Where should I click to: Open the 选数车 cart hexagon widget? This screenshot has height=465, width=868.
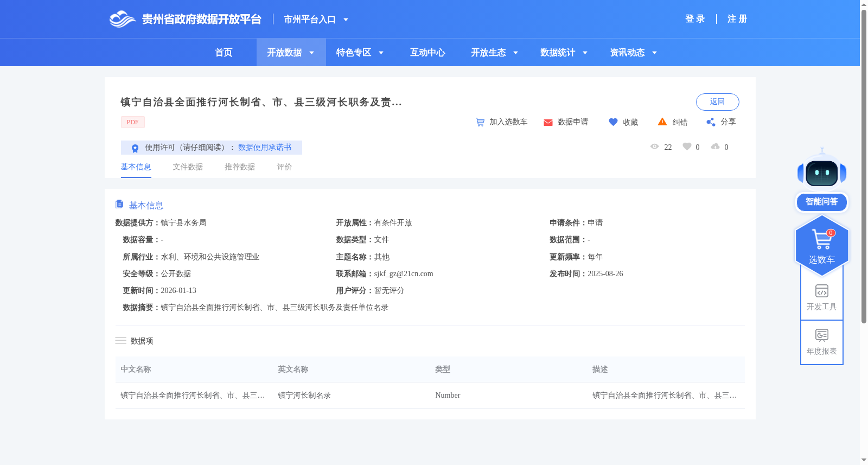(x=822, y=246)
